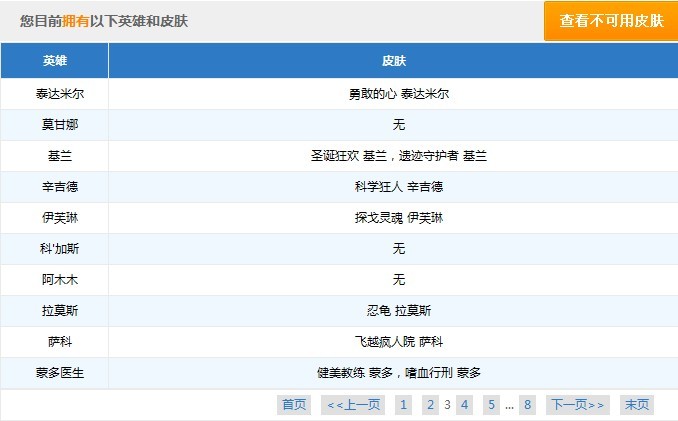
Task: Open page 2 in the pagination
Action: (x=430, y=405)
